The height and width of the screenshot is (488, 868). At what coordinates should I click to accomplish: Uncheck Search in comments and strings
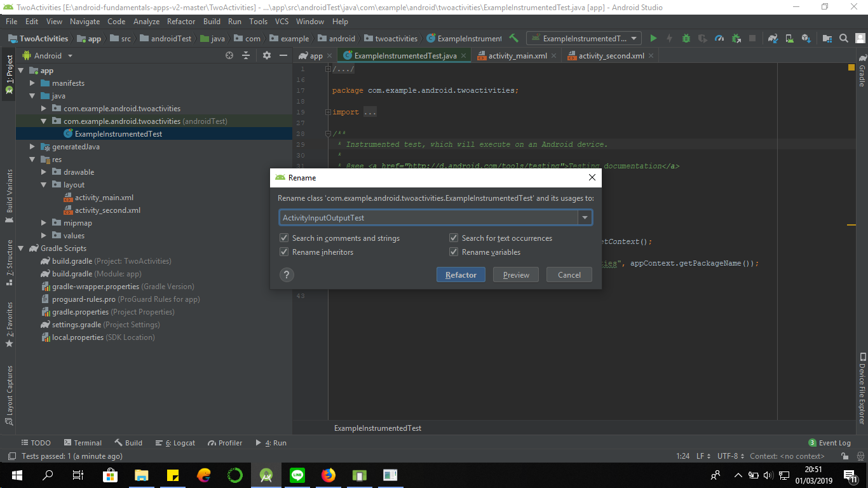(284, 238)
